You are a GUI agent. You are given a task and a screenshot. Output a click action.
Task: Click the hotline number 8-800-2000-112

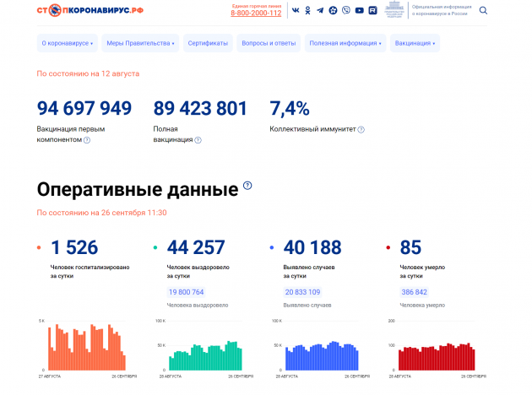256,14
